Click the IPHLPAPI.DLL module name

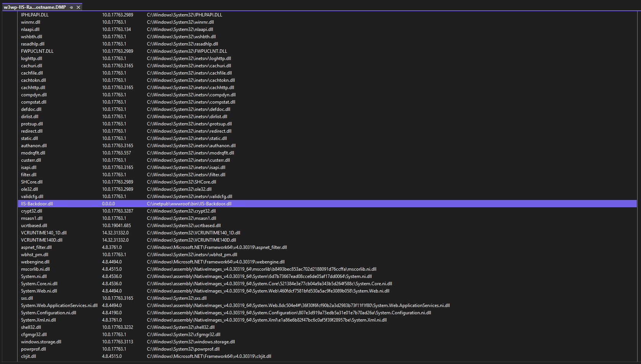coord(35,15)
